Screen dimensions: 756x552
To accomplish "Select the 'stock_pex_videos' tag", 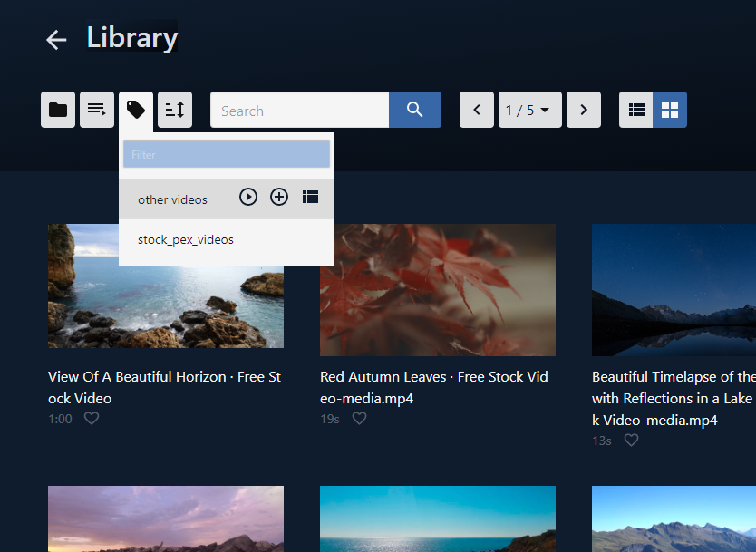I will pyautogui.click(x=227, y=239).
